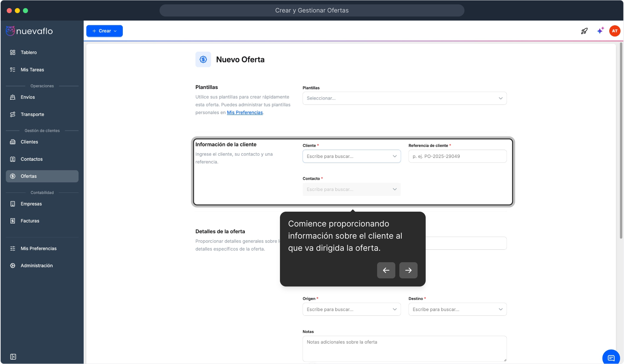Screen dimensions: 624x364
Task: Collapse the sidebar with the bottom-left icon
Action: click(x=13, y=357)
